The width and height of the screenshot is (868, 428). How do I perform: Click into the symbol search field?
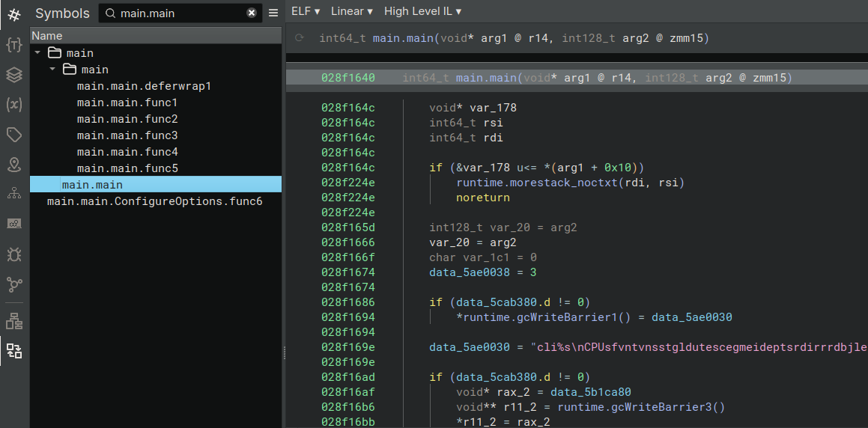tap(180, 13)
